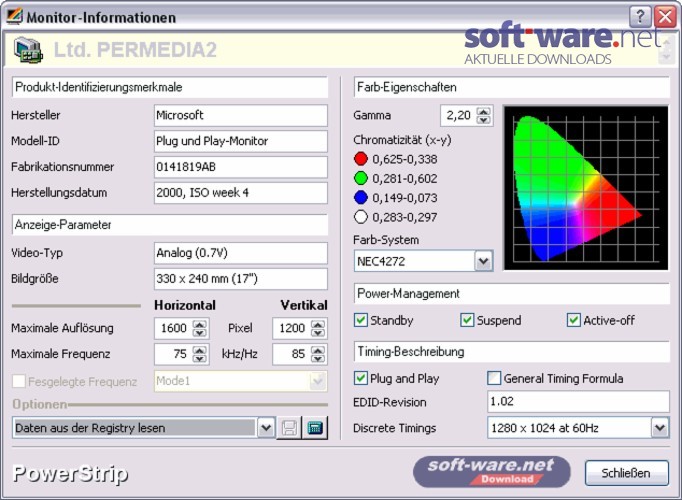Screen dimensions: 682x500
Task: Uncheck Plug and Play checkbox
Action: tap(361, 378)
